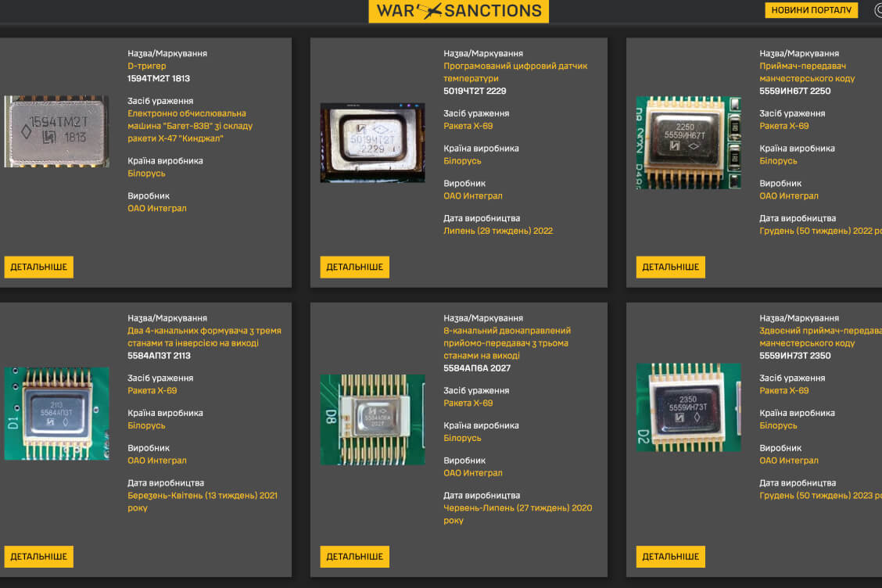Open the 5584АП6А D8 chip photo
Image resolution: width=882 pixels, height=588 pixels.
372,419
